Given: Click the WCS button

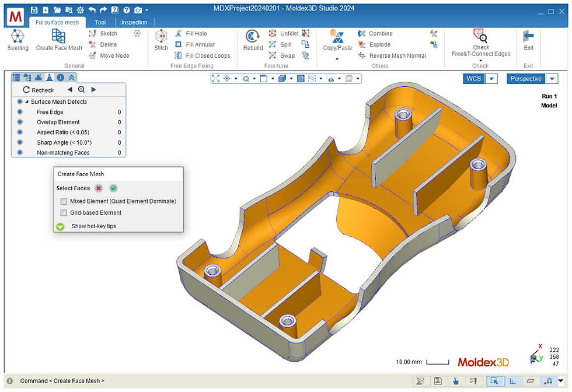Looking at the screenshot, I should click(x=473, y=79).
